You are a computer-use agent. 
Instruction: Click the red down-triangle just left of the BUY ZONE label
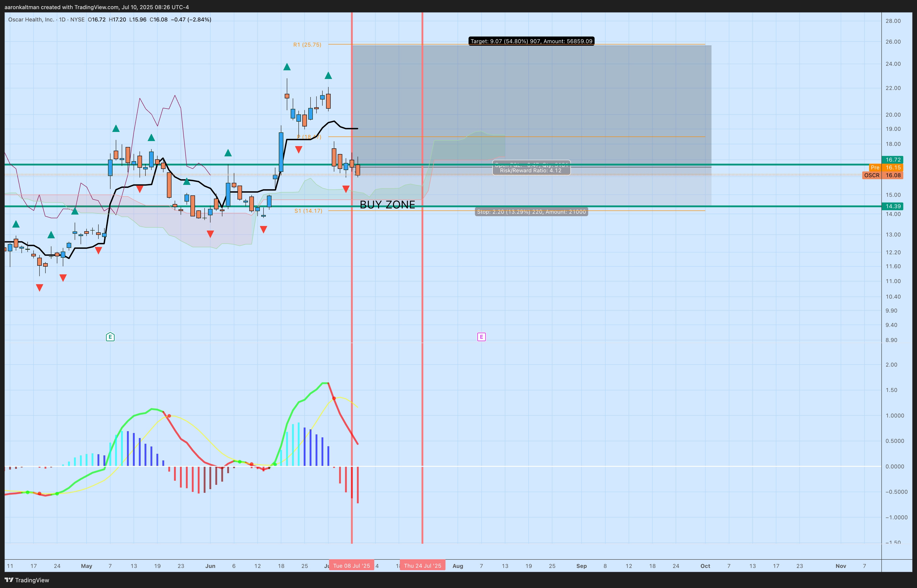coord(346,189)
